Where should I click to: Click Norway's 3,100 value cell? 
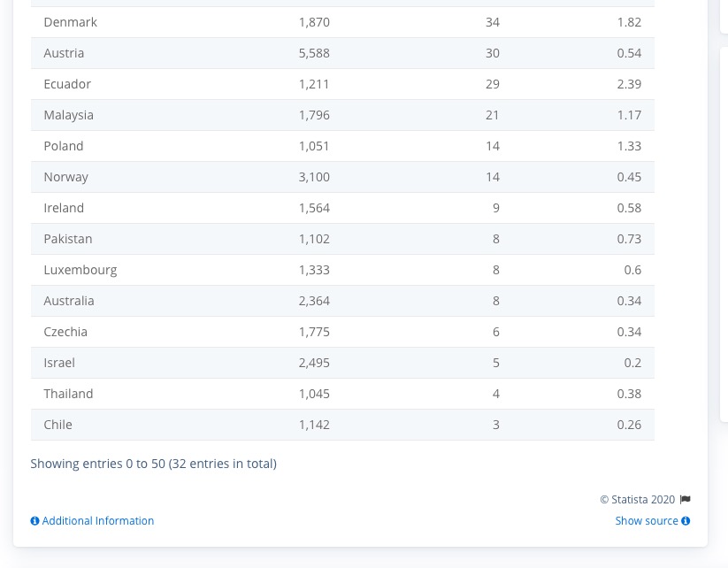click(314, 177)
